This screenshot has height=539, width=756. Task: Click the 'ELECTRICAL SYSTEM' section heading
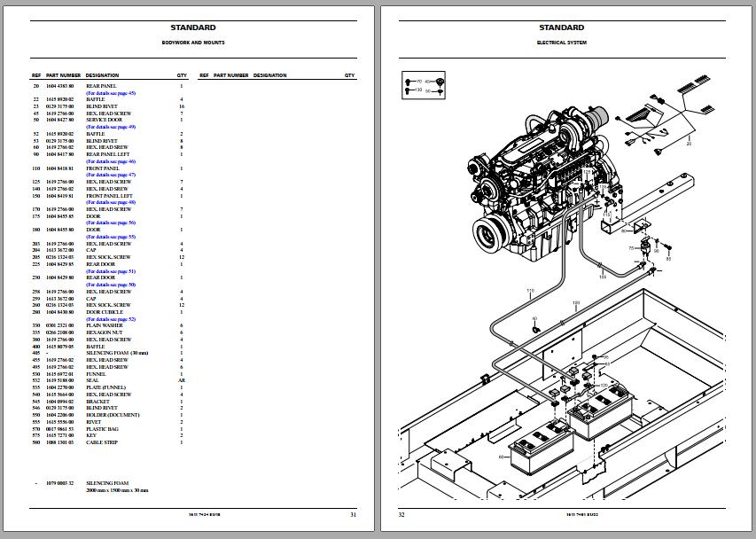pyautogui.click(x=562, y=43)
